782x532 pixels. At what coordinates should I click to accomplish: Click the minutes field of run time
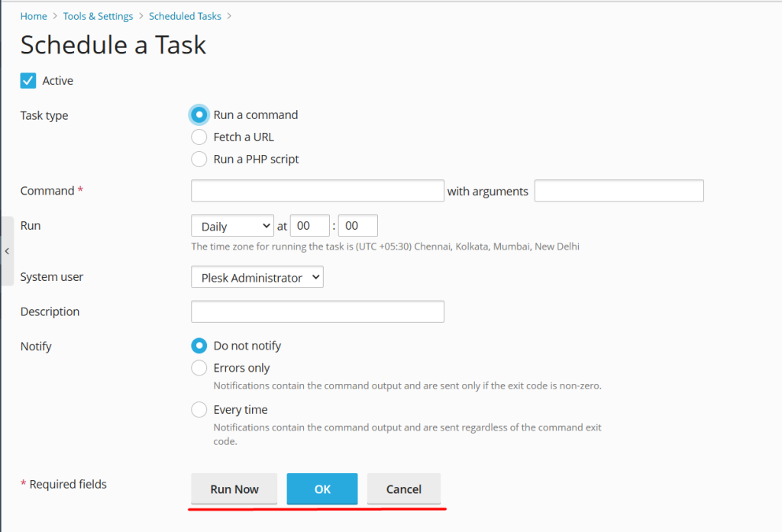(x=357, y=226)
